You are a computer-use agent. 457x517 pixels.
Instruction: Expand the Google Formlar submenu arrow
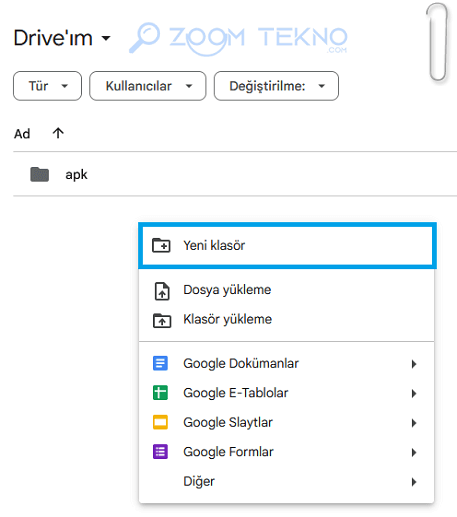click(x=414, y=452)
